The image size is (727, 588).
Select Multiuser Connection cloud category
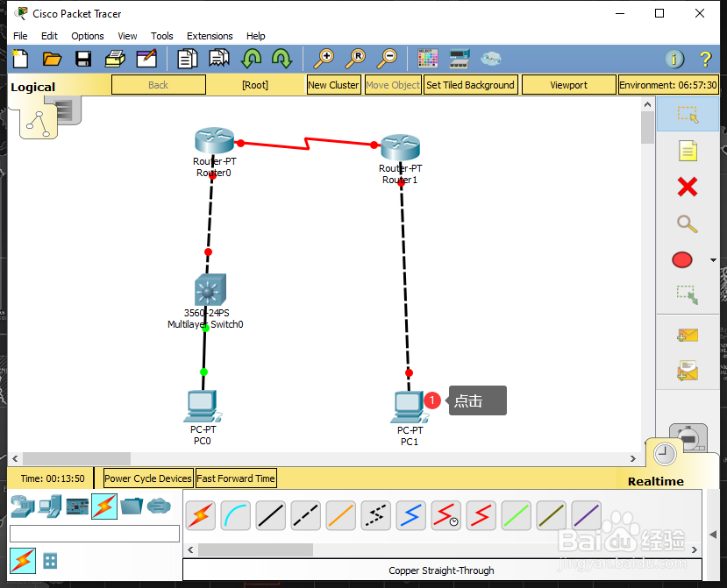pos(159,506)
